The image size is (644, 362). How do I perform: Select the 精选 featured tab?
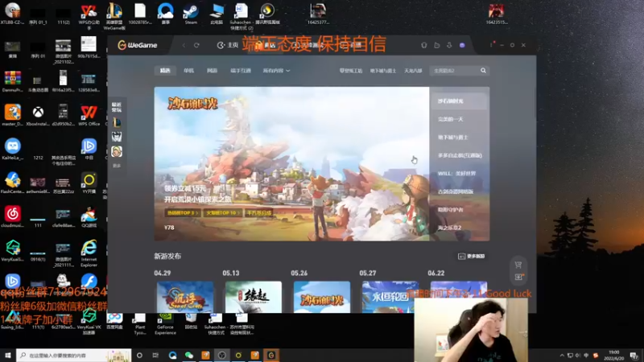tap(165, 71)
